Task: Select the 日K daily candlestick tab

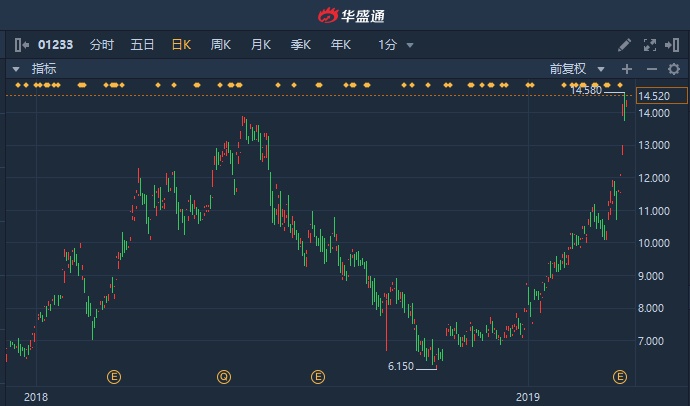Action: (181, 45)
